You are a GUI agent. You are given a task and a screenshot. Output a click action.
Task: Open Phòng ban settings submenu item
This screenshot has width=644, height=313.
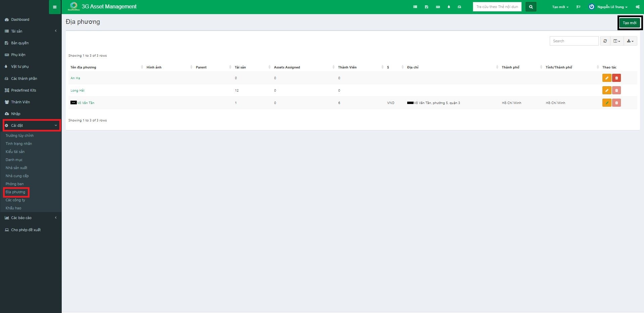pyautogui.click(x=15, y=184)
